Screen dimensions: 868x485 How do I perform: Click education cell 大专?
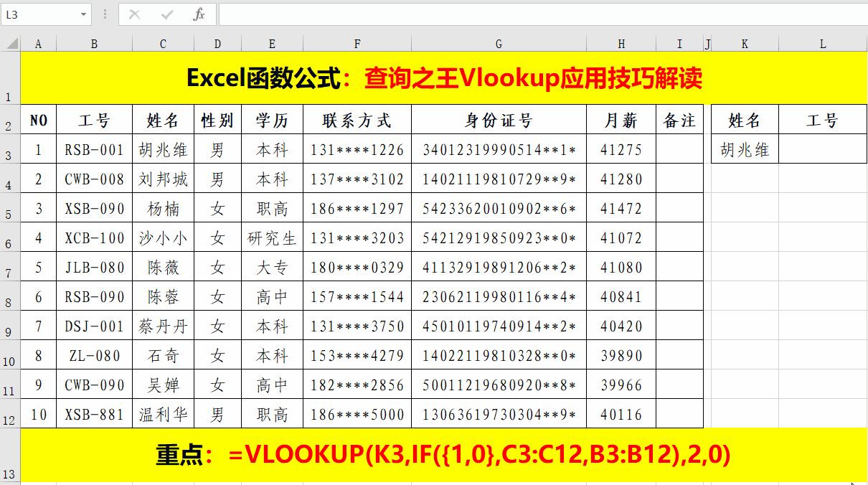click(272, 267)
